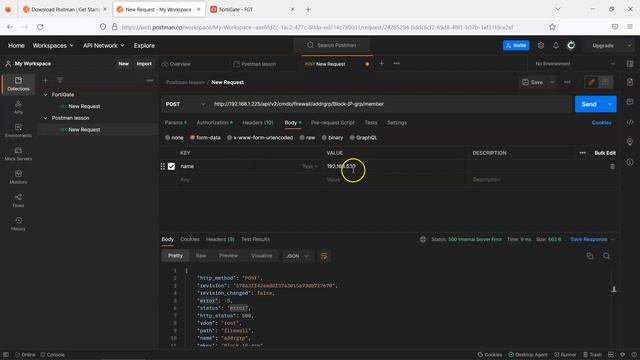This screenshot has width=640, height=360.
Task: Open settings gear in Postman header
Action: coord(541,45)
